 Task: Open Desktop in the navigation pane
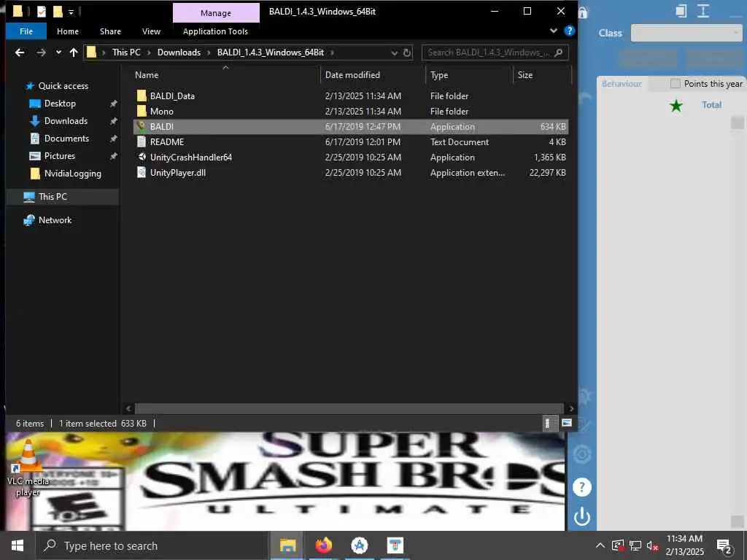tap(60, 104)
